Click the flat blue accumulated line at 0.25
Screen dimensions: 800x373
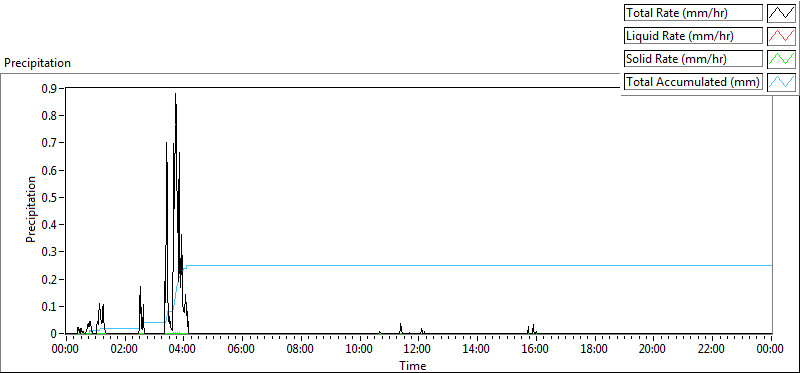[x=480, y=265]
